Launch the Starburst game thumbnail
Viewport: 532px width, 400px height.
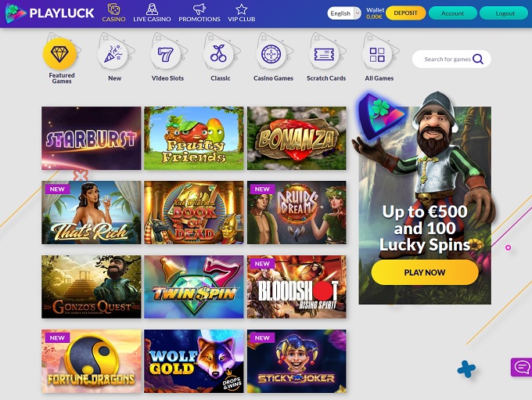pyautogui.click(x=92, y=139)
